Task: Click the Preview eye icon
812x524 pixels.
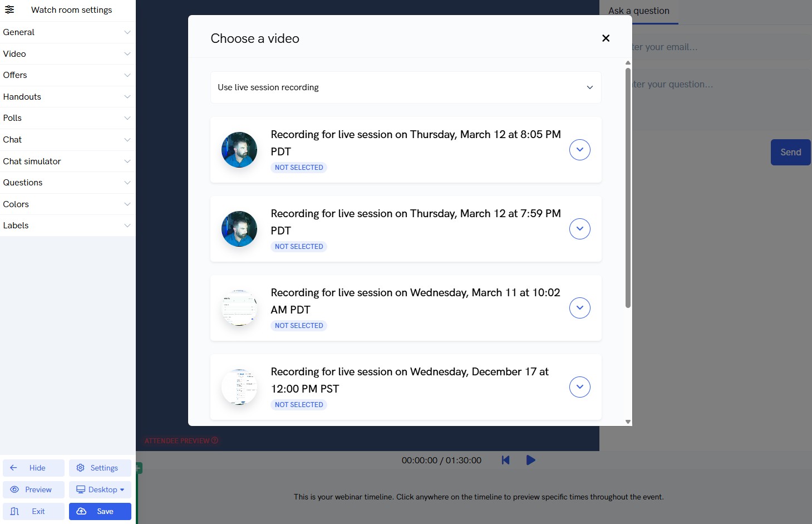Action: (x=15, y=489)
